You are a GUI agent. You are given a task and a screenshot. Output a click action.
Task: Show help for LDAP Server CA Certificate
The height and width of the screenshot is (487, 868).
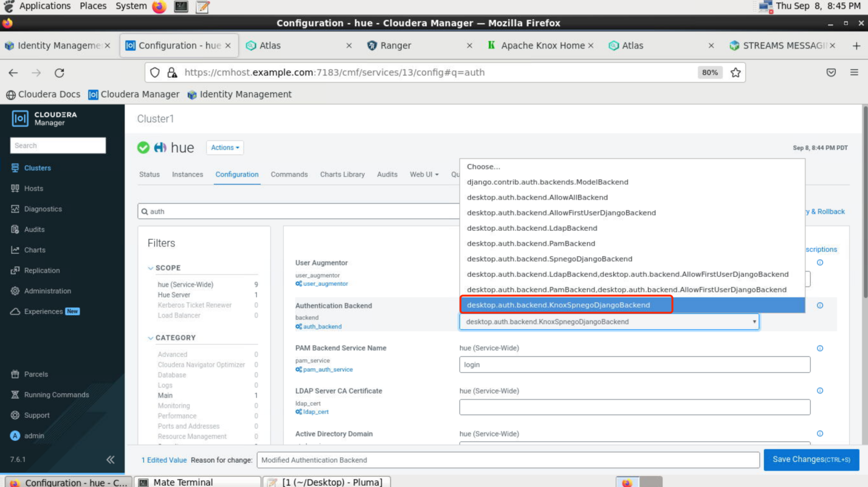pyautogui.click(x=820, y=391)
